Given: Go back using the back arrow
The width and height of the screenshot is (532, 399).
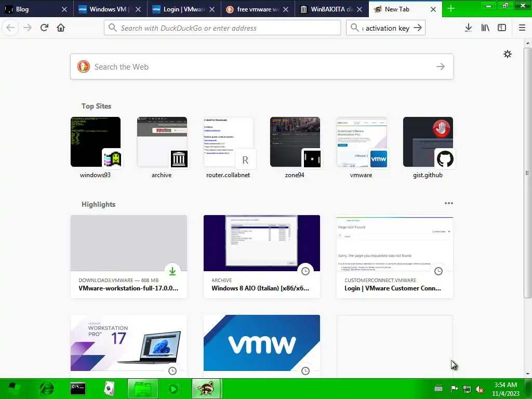Looking at the screenshot, I should click(x=10, y=28).
